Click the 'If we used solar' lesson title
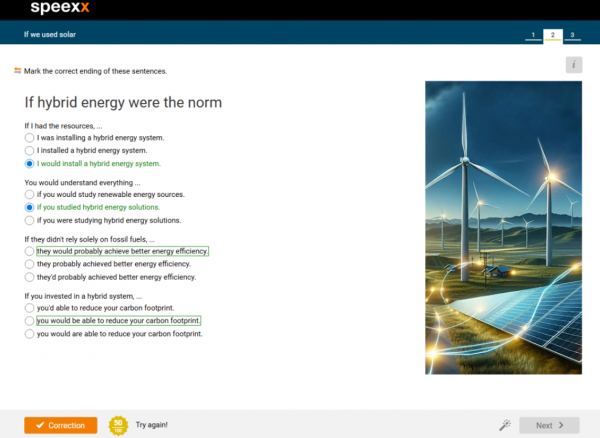This screenshot has height=438, width=600. pos(50,34)
